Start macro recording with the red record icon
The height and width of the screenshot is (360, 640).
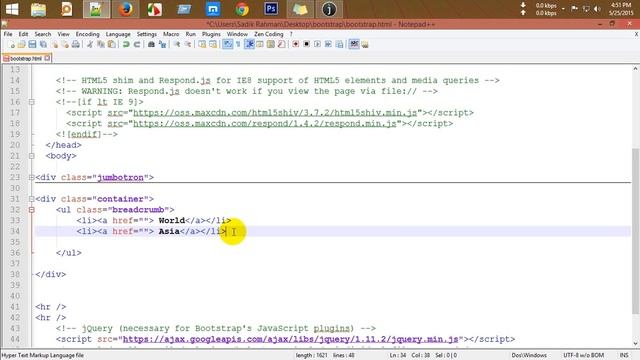point(296,44)
